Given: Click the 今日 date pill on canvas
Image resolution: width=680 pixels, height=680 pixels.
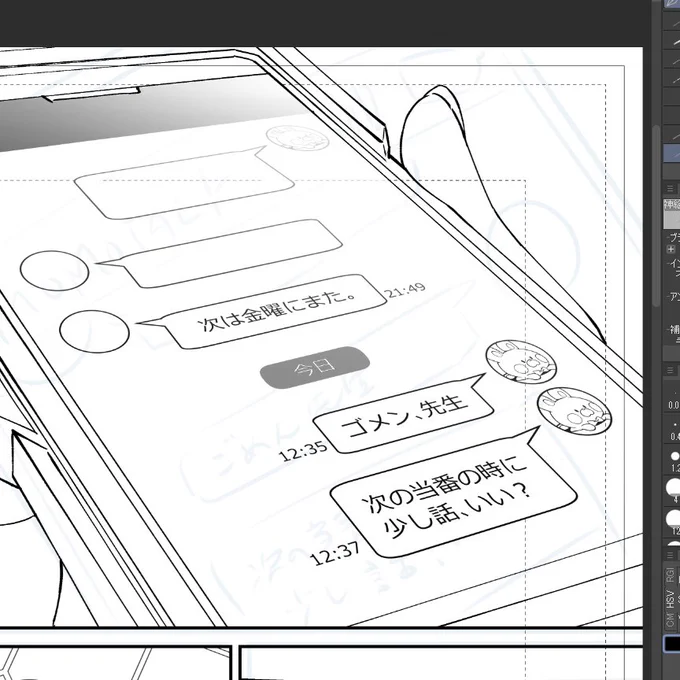Looking at the screenshot, I should click(x=315, y=367).
